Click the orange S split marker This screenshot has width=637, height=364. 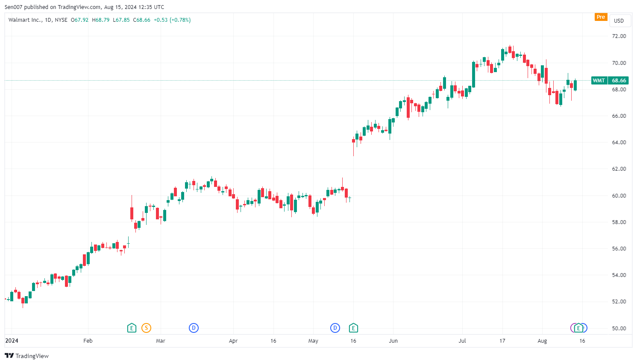146,328
